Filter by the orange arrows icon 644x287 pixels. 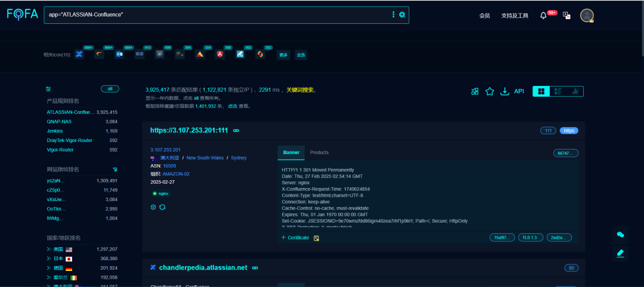point(260,54)
